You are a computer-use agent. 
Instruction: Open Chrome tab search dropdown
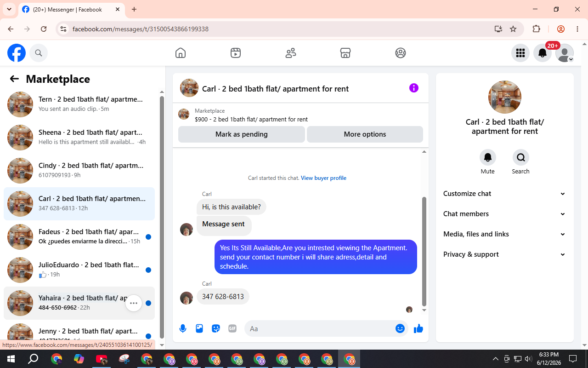[x=9, y=9]
